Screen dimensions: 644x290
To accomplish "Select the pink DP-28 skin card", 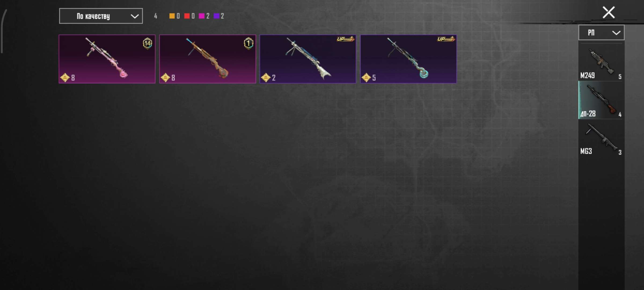I will click(x=107, y=59).
